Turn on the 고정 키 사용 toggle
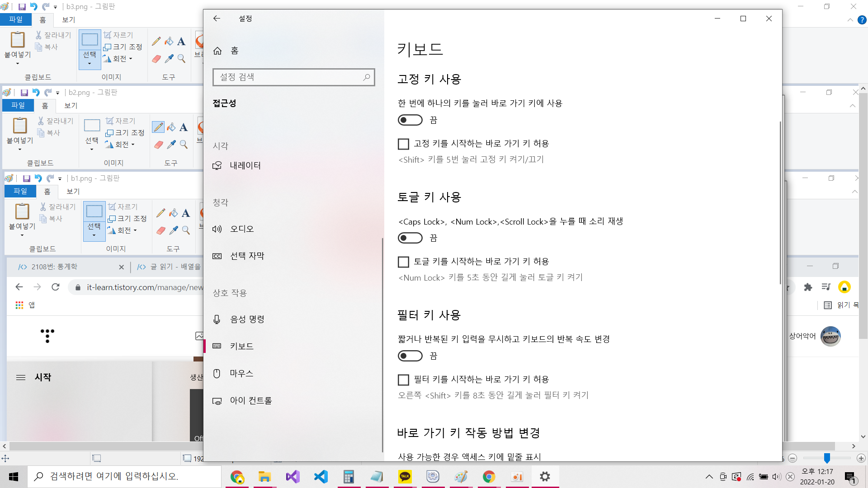This screenshot has height=488, width=868. tap(410, 120)
